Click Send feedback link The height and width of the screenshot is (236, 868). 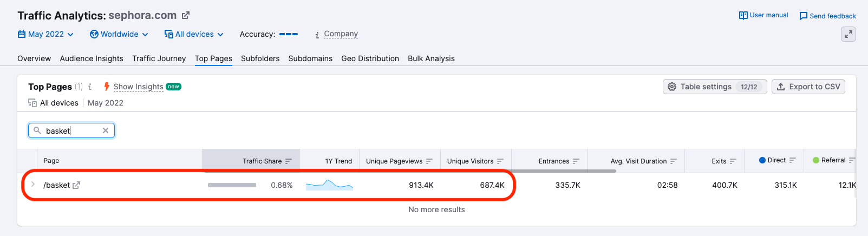click(828, 16)
